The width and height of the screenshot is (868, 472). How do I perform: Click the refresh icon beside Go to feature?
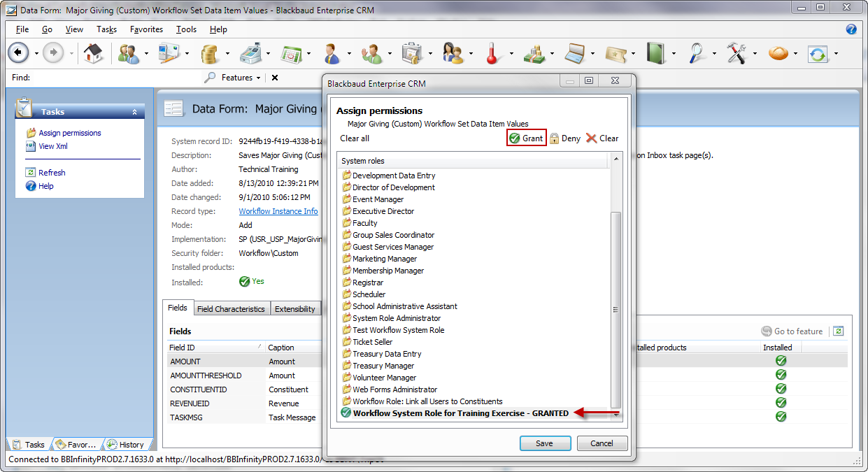839,331
